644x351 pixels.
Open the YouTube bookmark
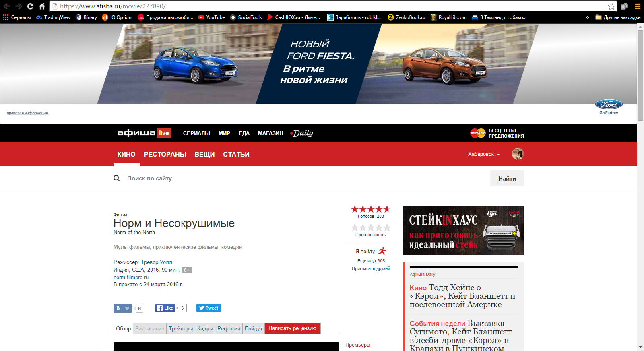(x=212, y=17)
